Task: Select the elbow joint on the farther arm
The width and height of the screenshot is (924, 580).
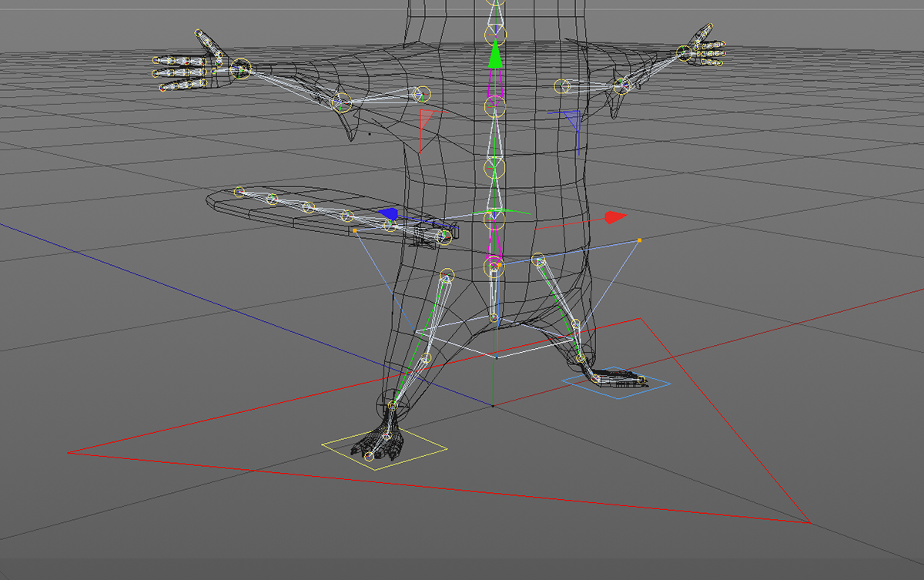Action: click(x=621, y=85)
